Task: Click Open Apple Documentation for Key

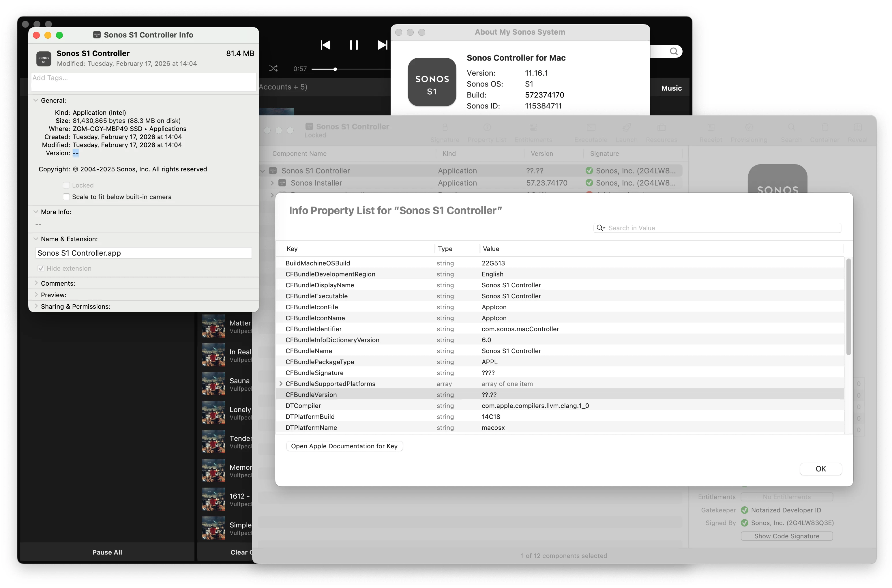Action: point(344,446)
